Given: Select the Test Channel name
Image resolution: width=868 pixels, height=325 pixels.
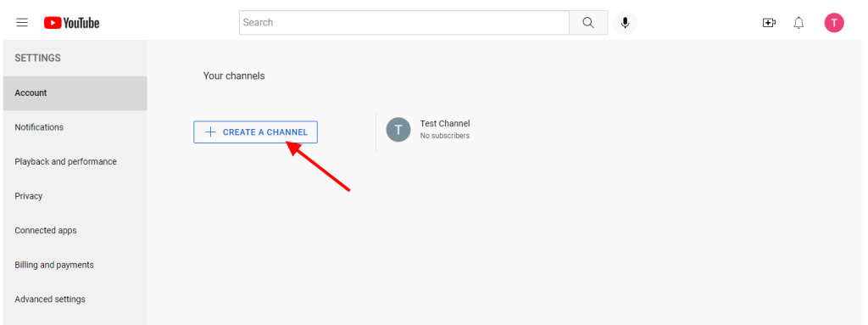Looking at the screenshot, I should [445, 124].
